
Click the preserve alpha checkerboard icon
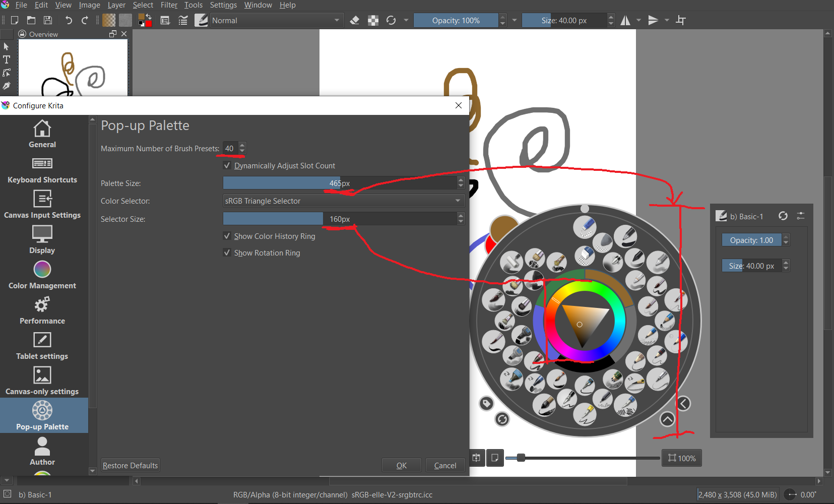pos(373,21)
